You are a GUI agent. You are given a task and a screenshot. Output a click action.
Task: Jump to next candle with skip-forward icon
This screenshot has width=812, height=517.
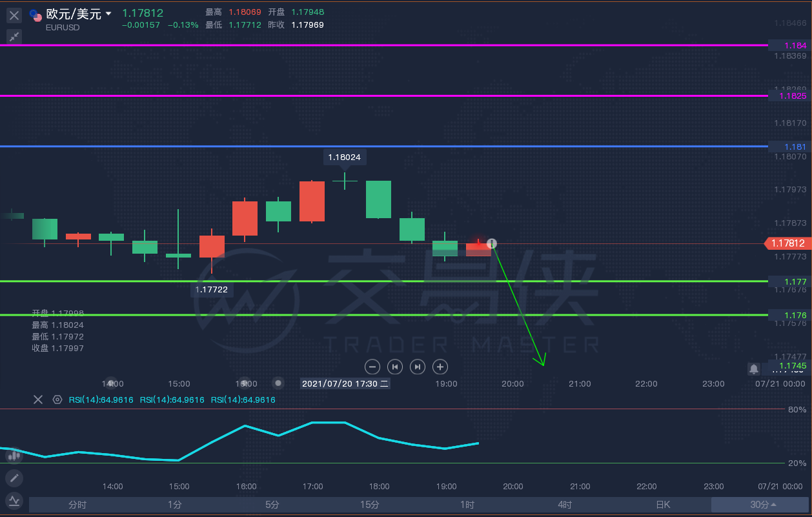tap(418, 367)
